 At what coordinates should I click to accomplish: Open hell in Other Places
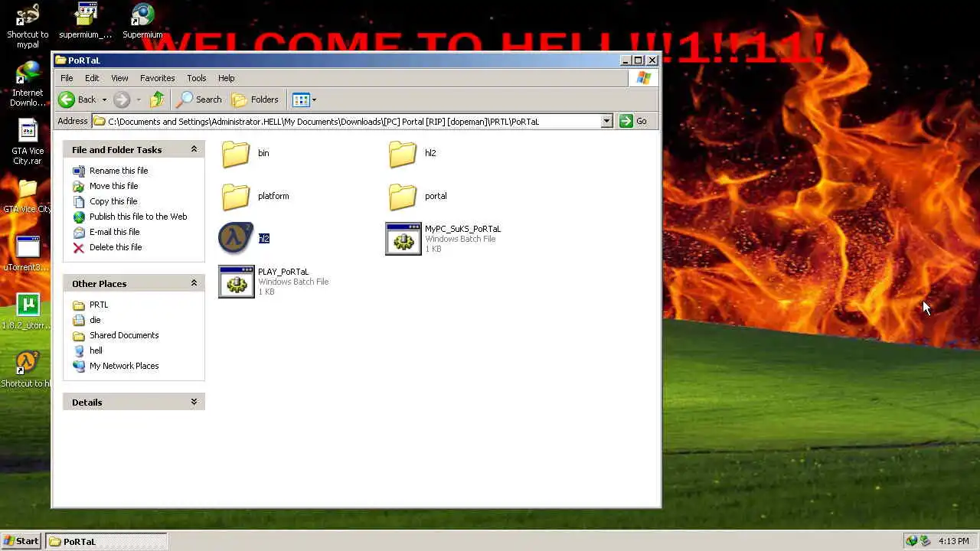click(x=96, y=350)
